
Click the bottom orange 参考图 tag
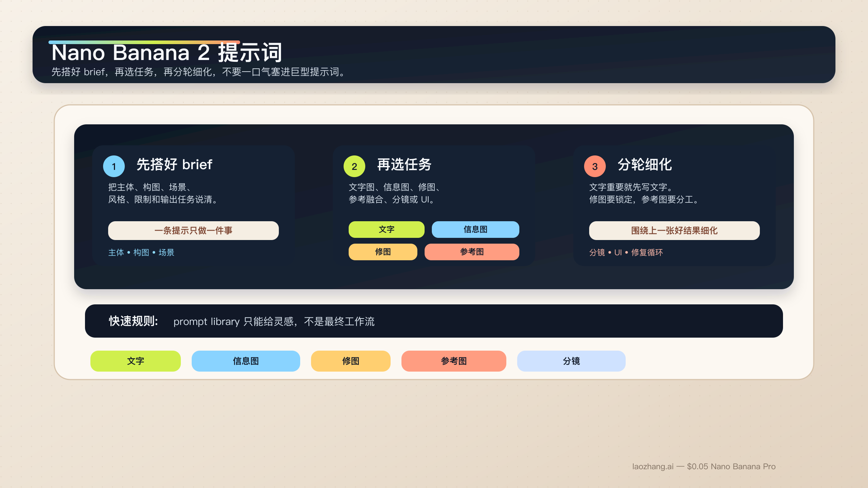tap(454, 361)
